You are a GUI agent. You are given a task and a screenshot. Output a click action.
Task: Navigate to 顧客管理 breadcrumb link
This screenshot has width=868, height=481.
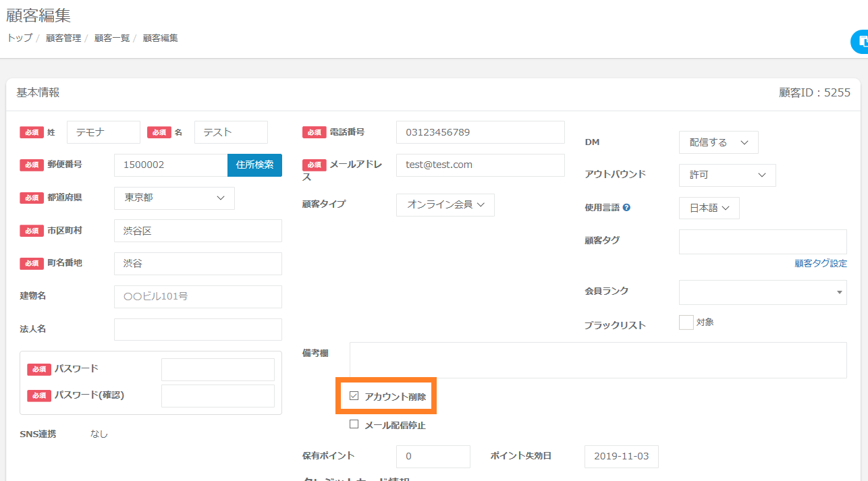pyautogui.click(x=63, y=38)
